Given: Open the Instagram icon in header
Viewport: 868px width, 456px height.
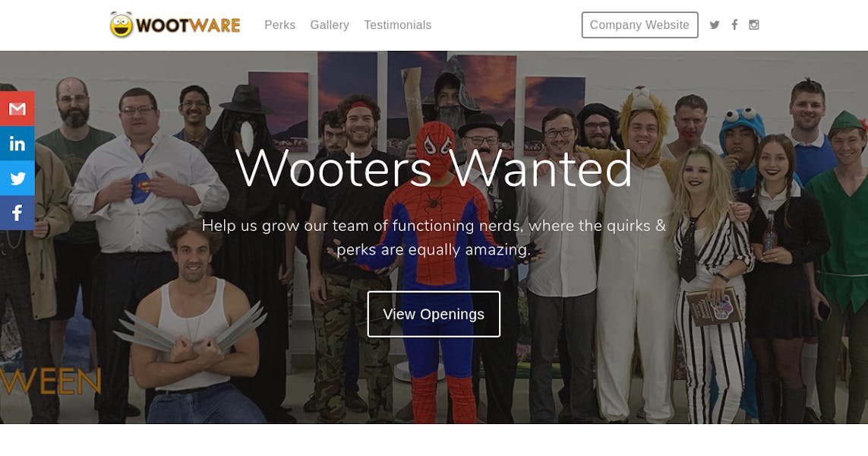Looking at the screenshot, I should coord(754,25).
